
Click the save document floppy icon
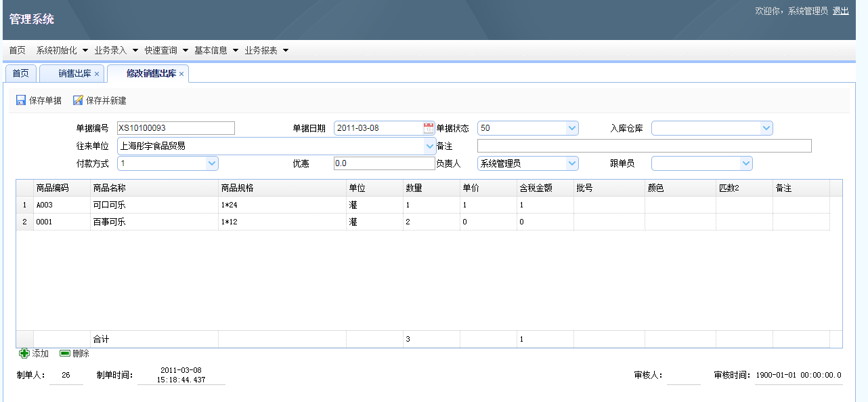pos(21,100)
